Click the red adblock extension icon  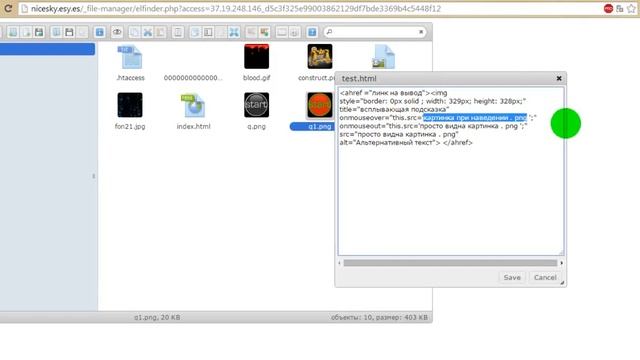coord(608,9)
